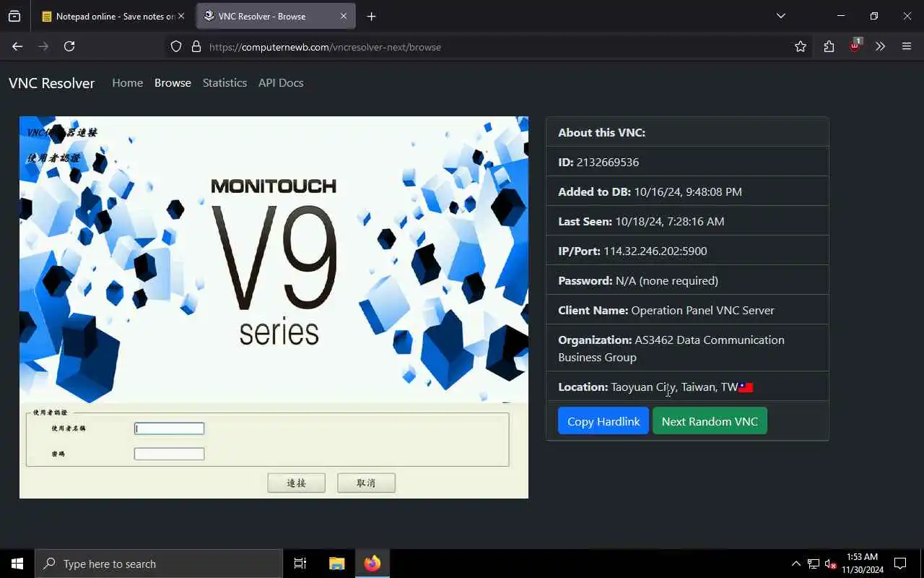
Task: Close the Notepad online tab
Action: [x=181, y=16]
